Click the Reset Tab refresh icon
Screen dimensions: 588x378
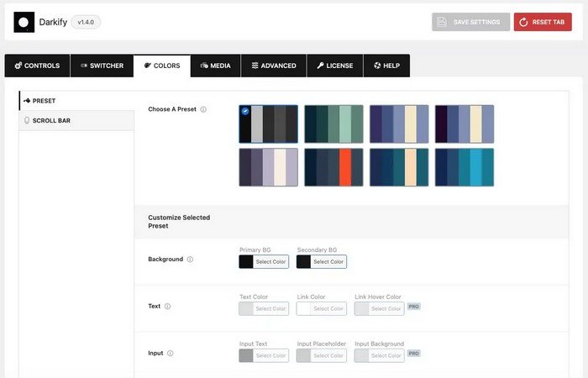523,22
